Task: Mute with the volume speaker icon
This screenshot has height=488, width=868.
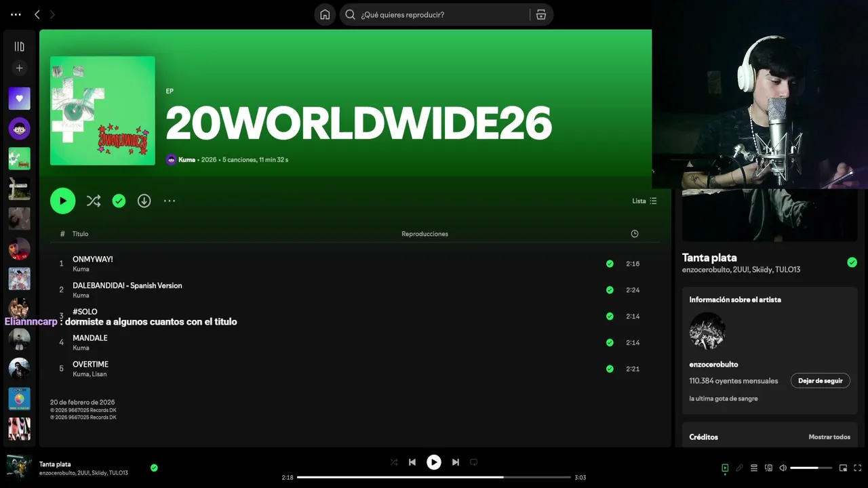Action: click(783, 468)
